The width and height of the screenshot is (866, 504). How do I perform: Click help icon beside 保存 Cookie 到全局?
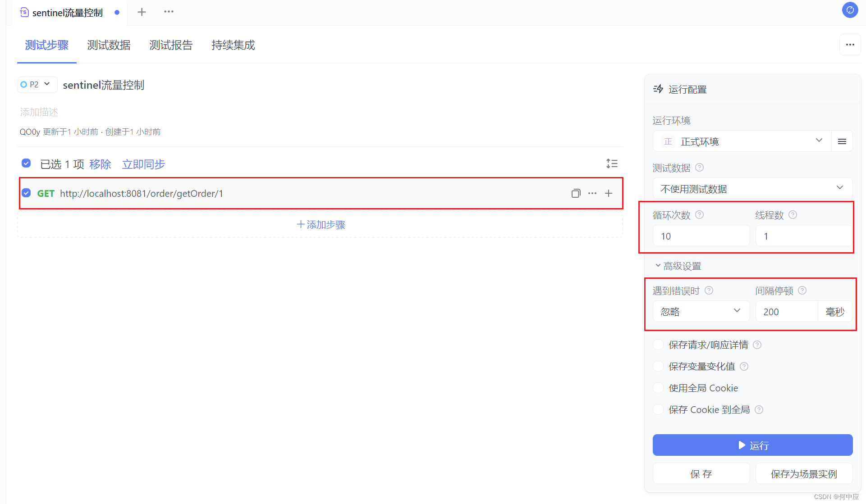759,410
